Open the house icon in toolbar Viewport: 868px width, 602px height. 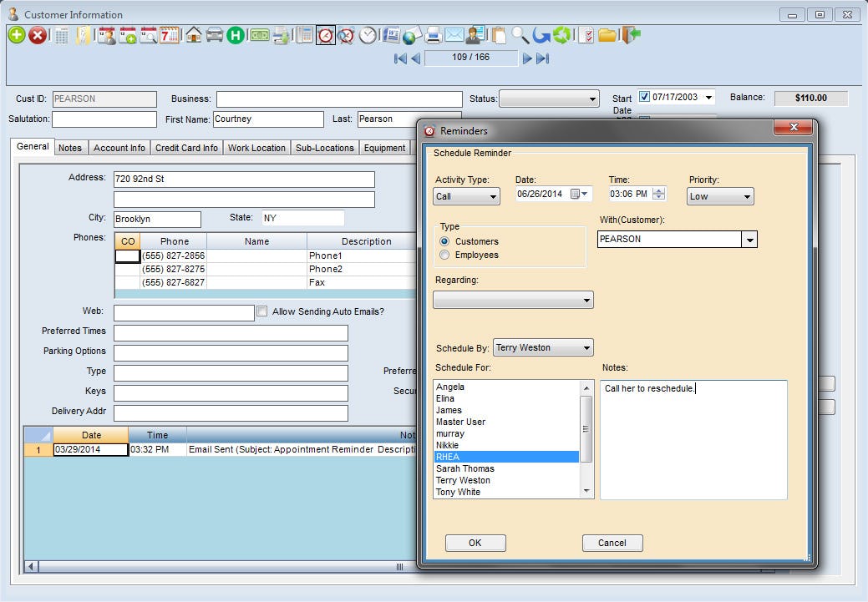click(194, 35)
